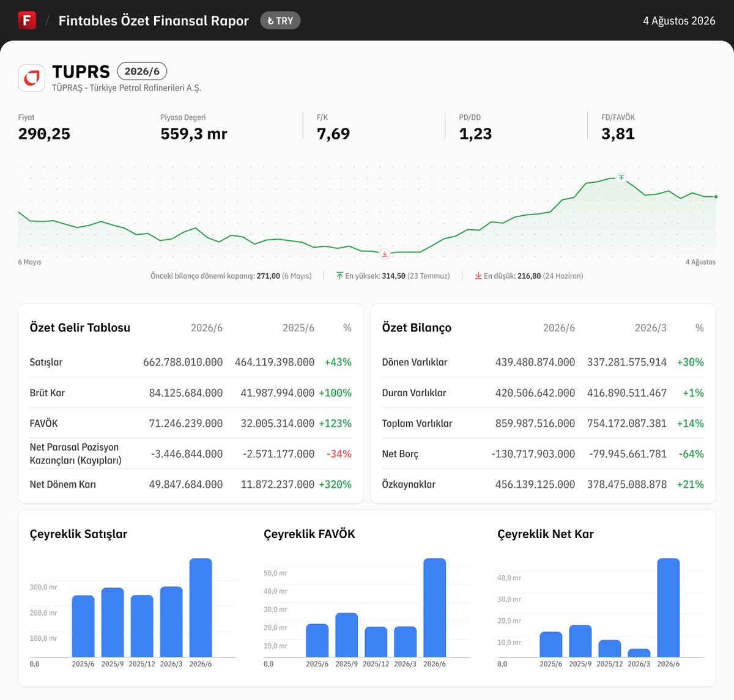Click the 2026/6 bar in Çeyreklik FAVÖK

click(435, 608)
